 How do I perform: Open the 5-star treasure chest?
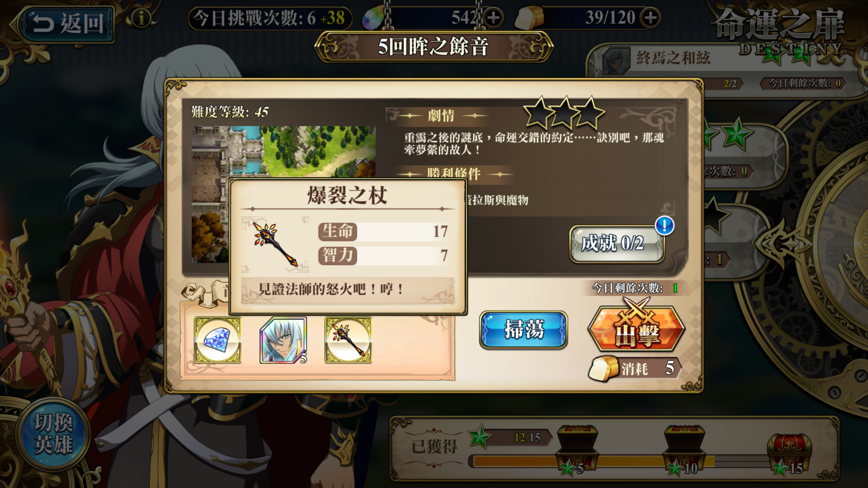[x=576, y=449]
